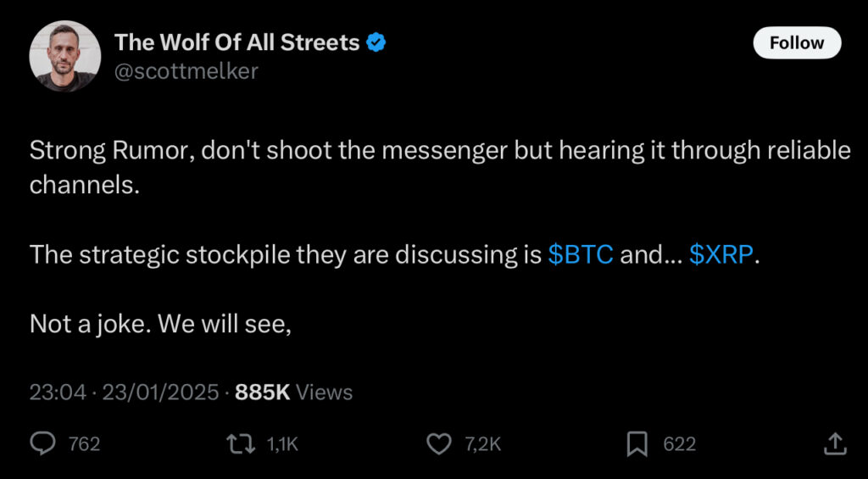Click the 622 bookmarks count
The height and width of the screenshot is (479, 868).
[679, 444]
